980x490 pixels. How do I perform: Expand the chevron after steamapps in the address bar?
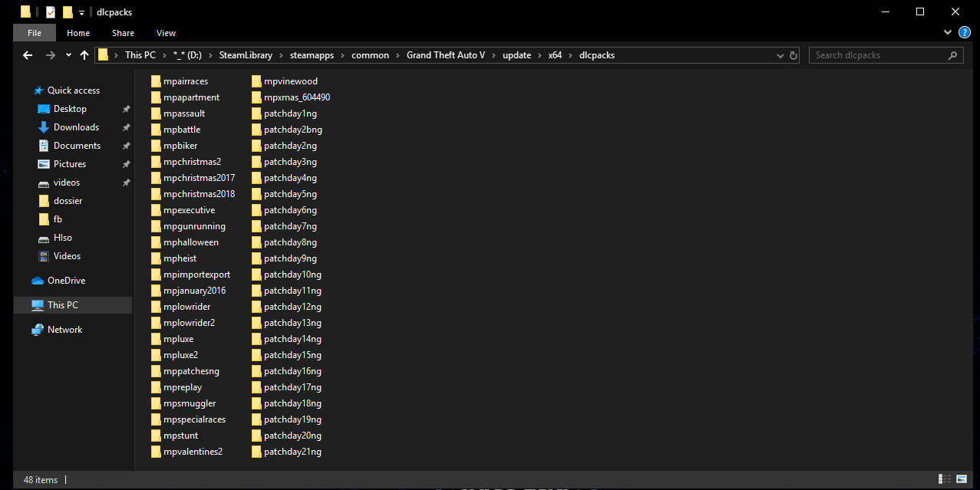coord(344,55)
